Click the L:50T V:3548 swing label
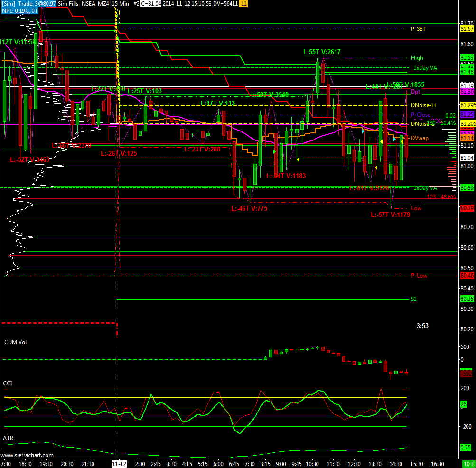This screenshot has width=476, height=468. click(270, 95)
